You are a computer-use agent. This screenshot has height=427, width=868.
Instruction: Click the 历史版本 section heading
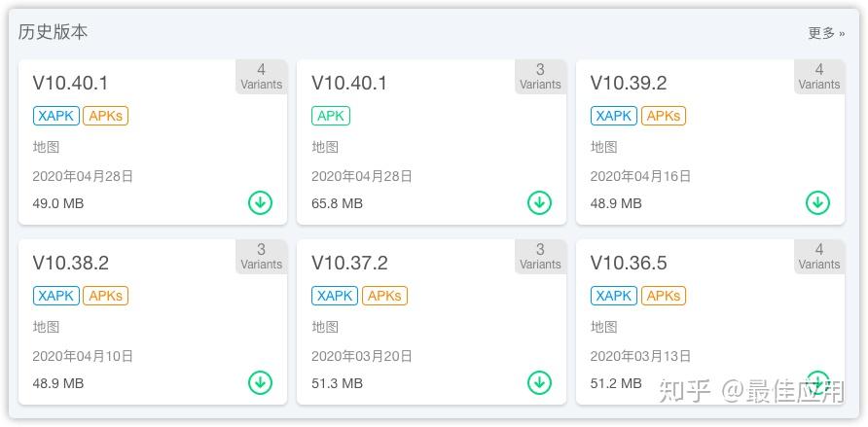(53, 31)
